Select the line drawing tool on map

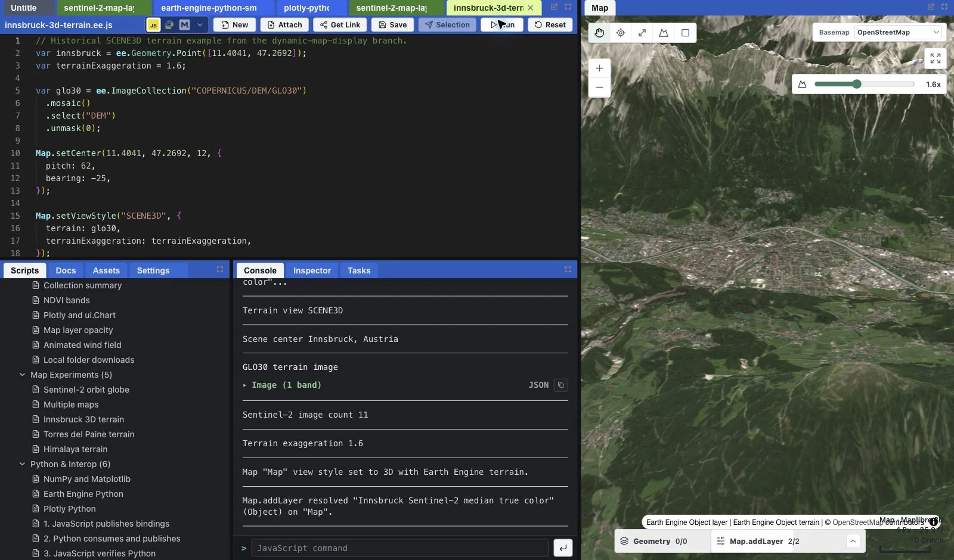[642, 33]
